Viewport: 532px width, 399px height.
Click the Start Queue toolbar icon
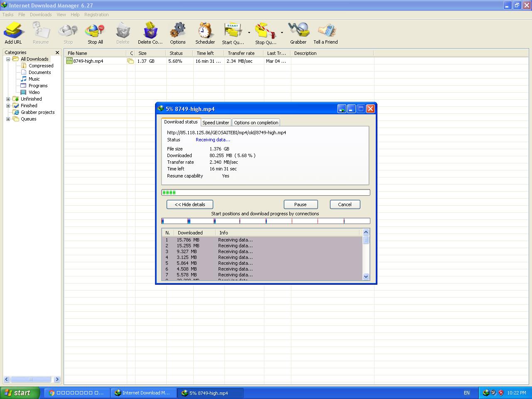click(233, 33)
